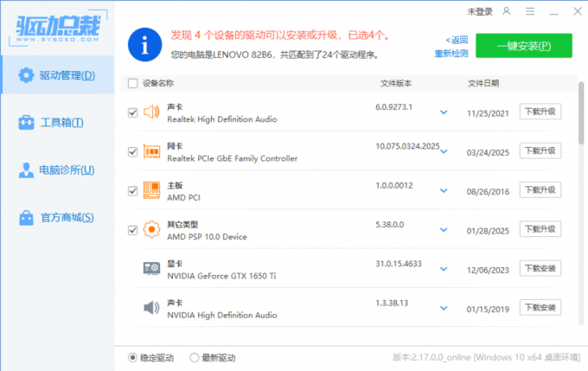The height and width of the screenshot is (371, 588).
Task: Open the hamburger menu icon
Action: point(530,11)
